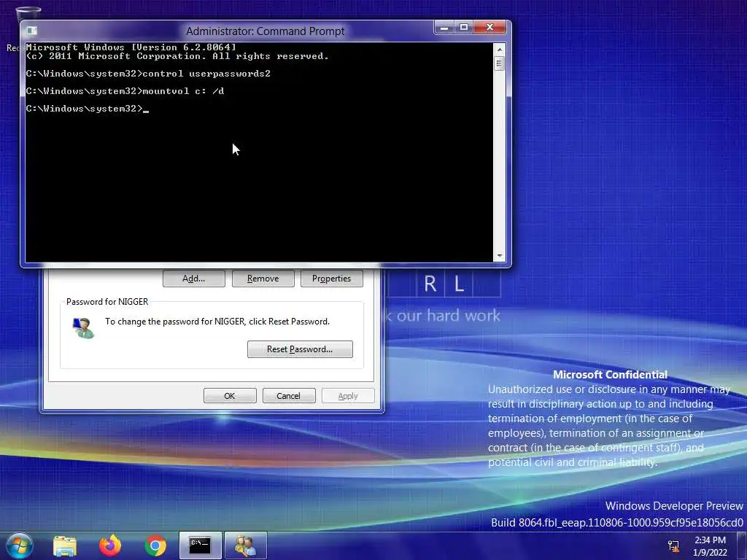Screen dimensions: 747x560
Task: Open Firefox from the taskbar
Action: 110,545
